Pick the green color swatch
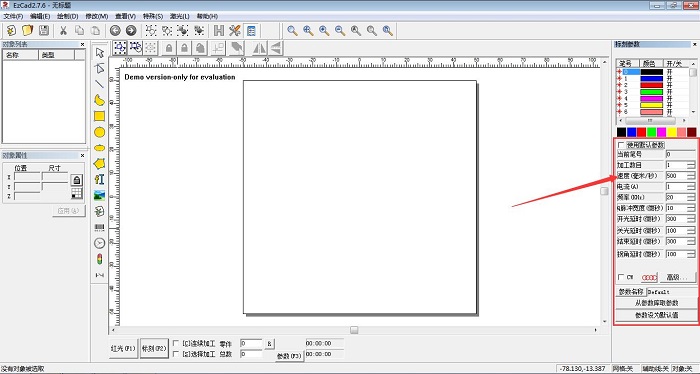This screenshot has width=700, height=374. 651,132
